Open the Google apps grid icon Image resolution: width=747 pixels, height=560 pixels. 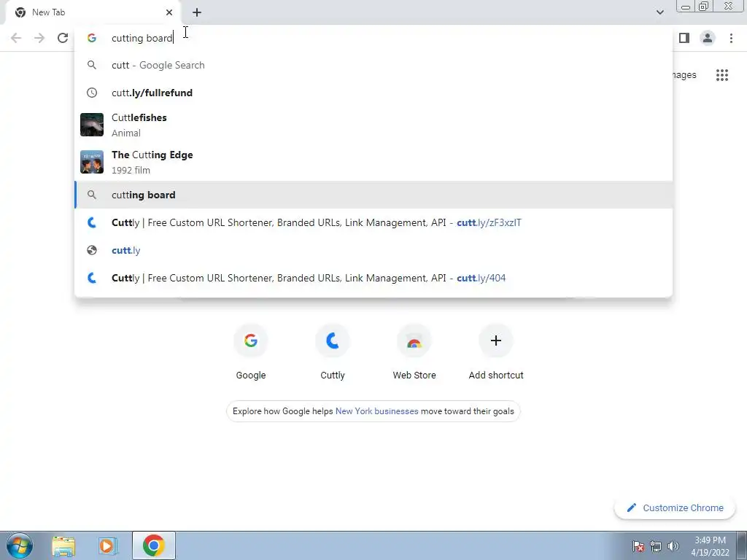pyautogui.click(x=722, y=75)
